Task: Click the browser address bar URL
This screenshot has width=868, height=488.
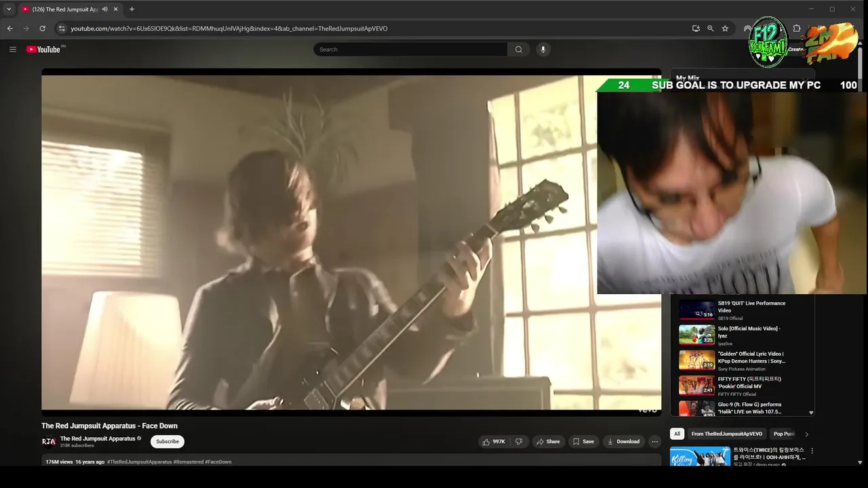Action: [x=229, y=28]
